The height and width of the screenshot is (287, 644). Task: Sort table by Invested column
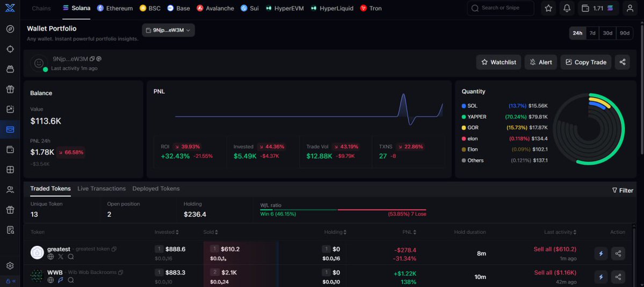(x=167, y=232)
